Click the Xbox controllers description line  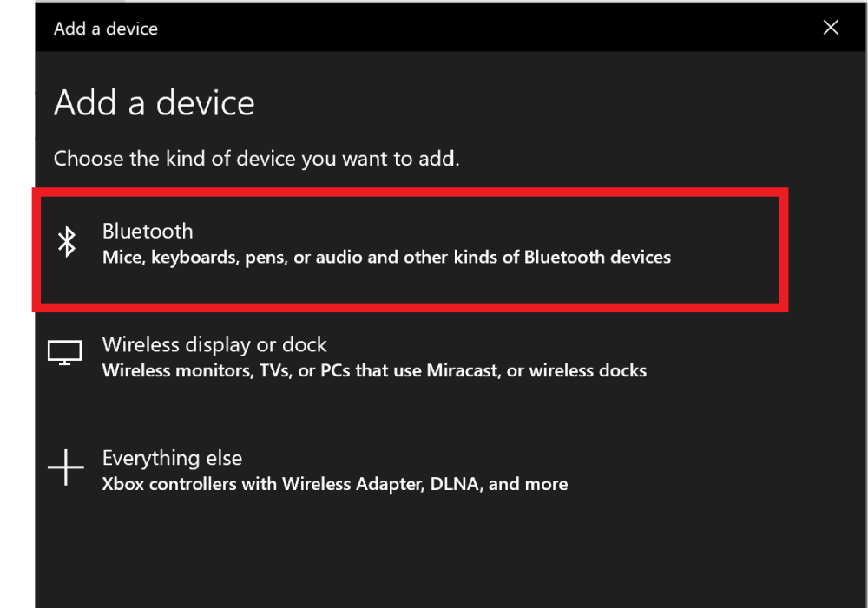334,484
